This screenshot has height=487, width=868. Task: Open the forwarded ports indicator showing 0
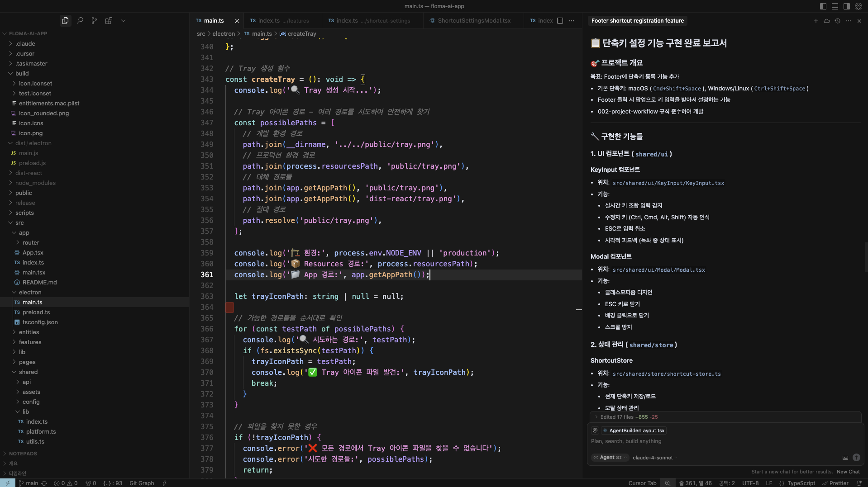coord(91,483)
